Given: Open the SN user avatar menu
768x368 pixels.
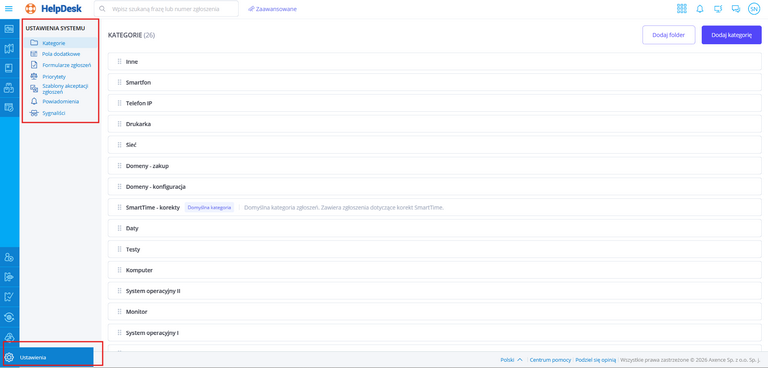Looking at the screenshot, I should 753,9.
